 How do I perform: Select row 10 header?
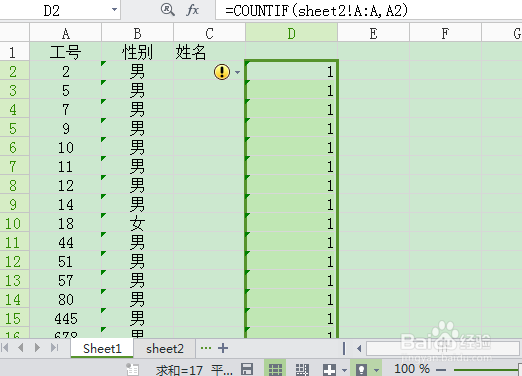[15, 223]
